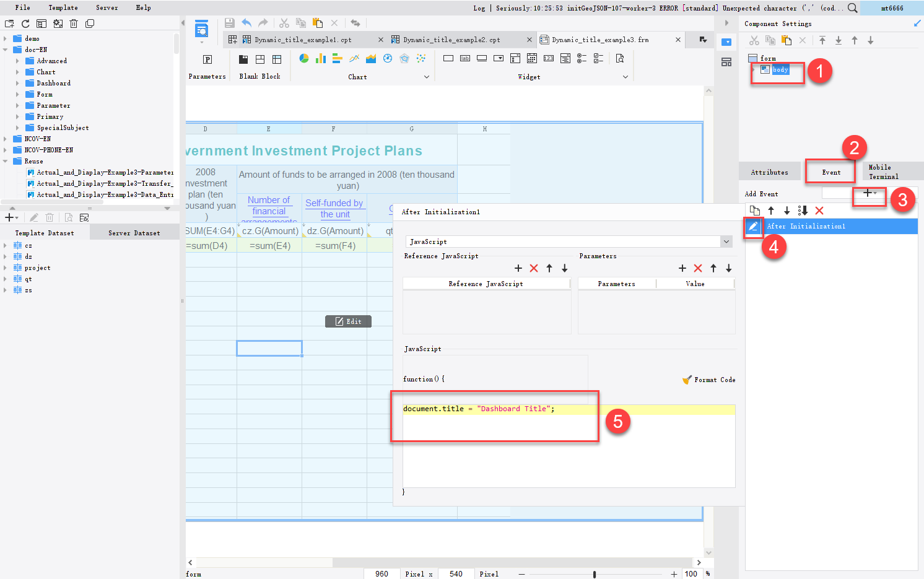Click the Self-funded by the unit link
This screenshot has width=924, height=579.
334,209
